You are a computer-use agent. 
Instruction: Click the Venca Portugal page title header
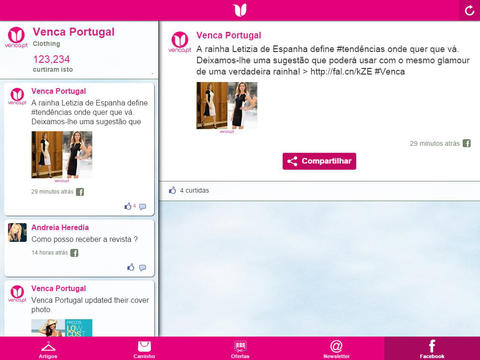(x=74, y=32)
